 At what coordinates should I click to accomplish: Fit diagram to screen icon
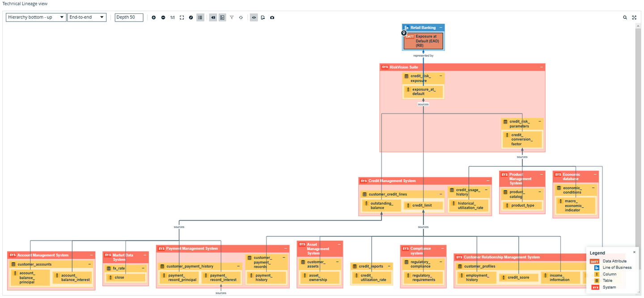[x=182, y=17]
